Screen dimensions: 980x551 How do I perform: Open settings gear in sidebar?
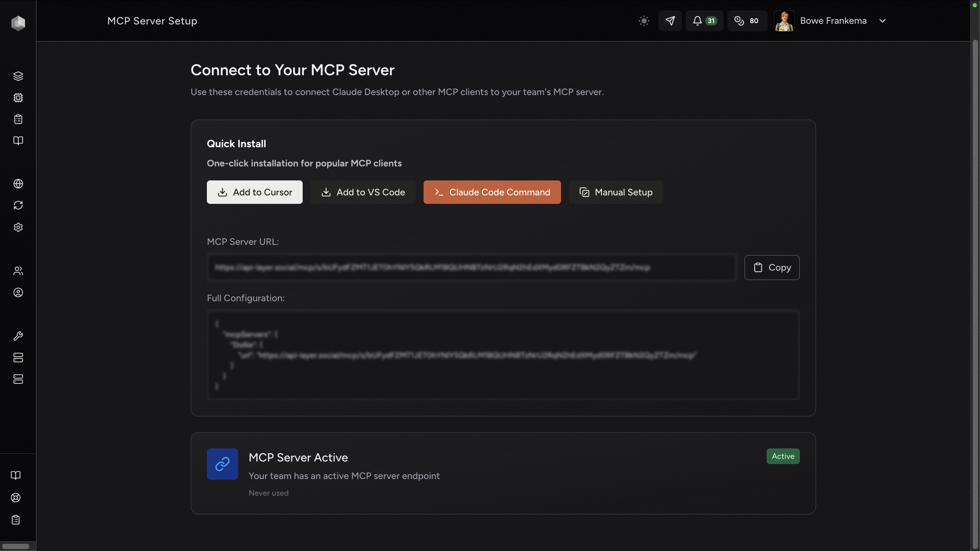18,227
